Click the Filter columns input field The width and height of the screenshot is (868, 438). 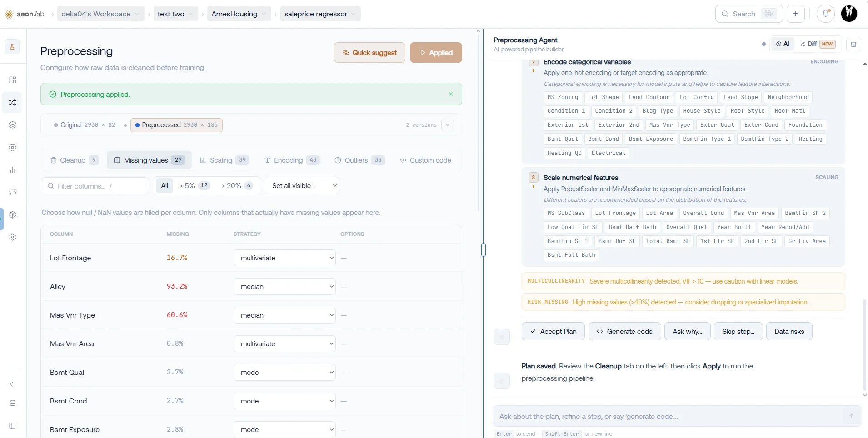tap(95, 186)
